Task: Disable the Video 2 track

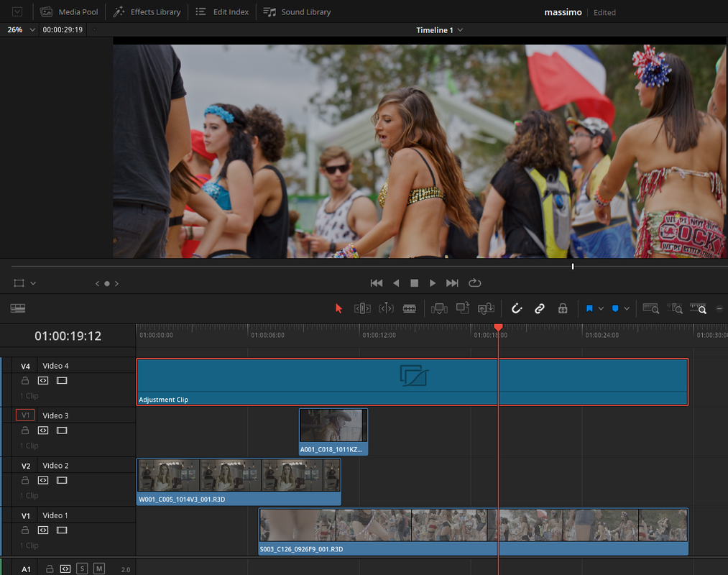Action: point(62,480)
